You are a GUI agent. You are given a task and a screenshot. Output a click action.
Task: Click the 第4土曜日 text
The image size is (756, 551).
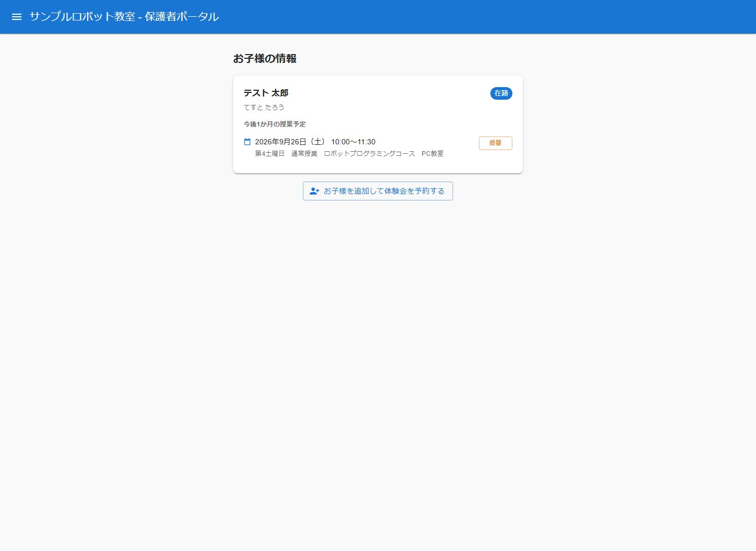270,154
